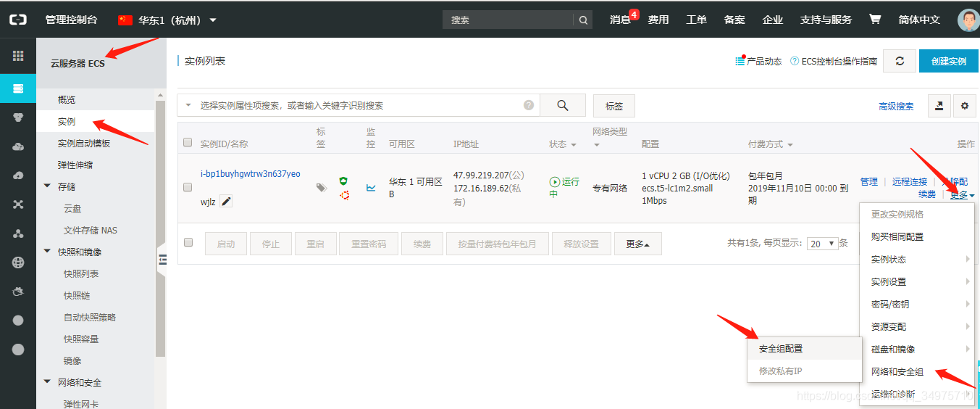Open the products grid icon in left rail
The height and width of the screenshot is (409, 980).
coord(18,56)
